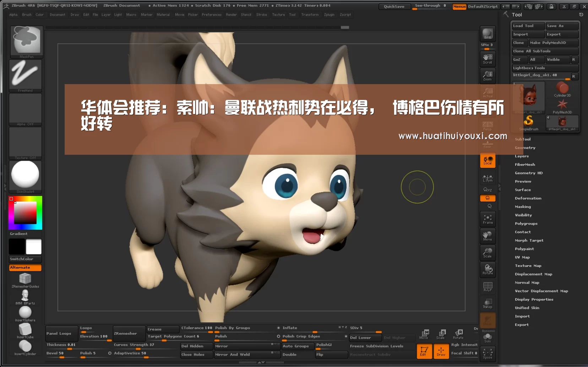Click the Solo mode icon
The image size is (588, 367).
pos(488,338)
